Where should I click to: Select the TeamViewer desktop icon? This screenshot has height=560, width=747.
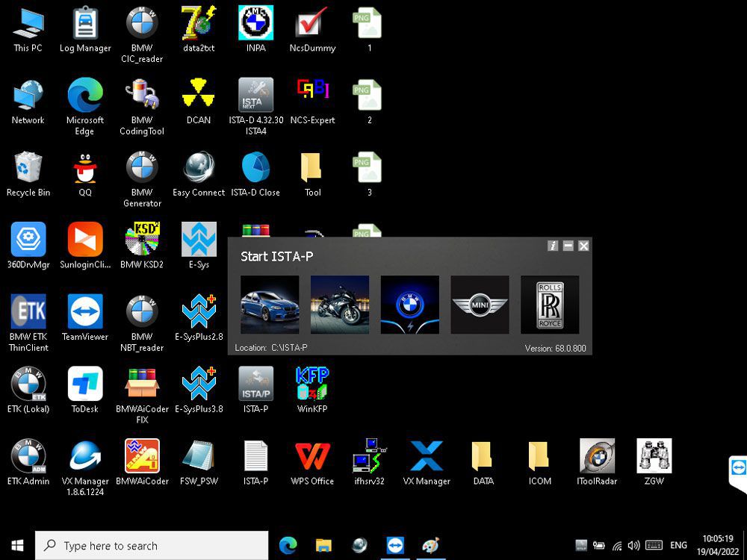[x=85, y=318]
